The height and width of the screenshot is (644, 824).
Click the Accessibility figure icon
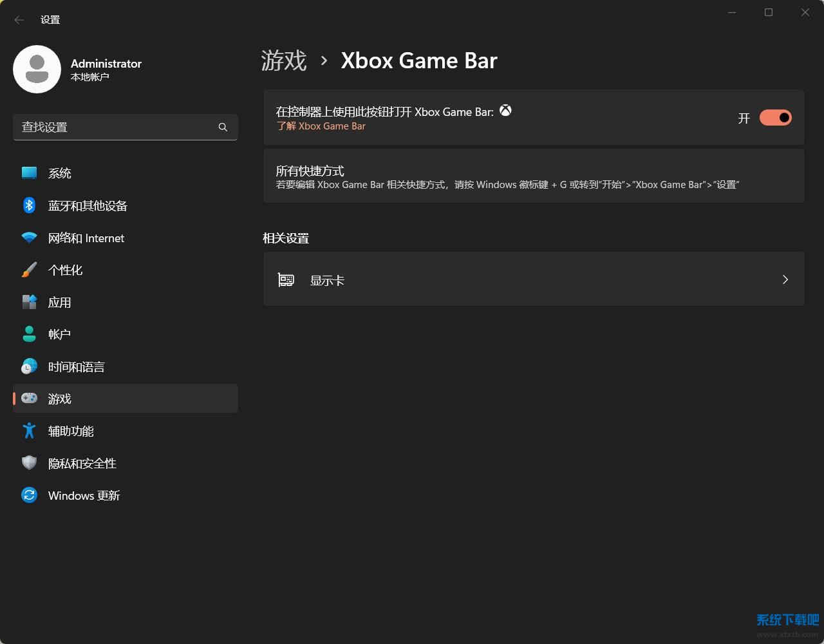29,431
